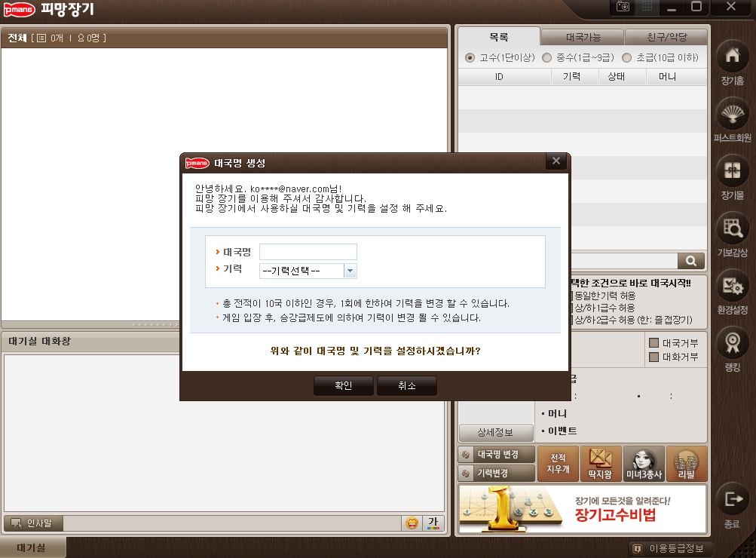The width and height of the screenshot is (756, 558).
Task: Confirm with the 확인 button
Action: point(343,386)
